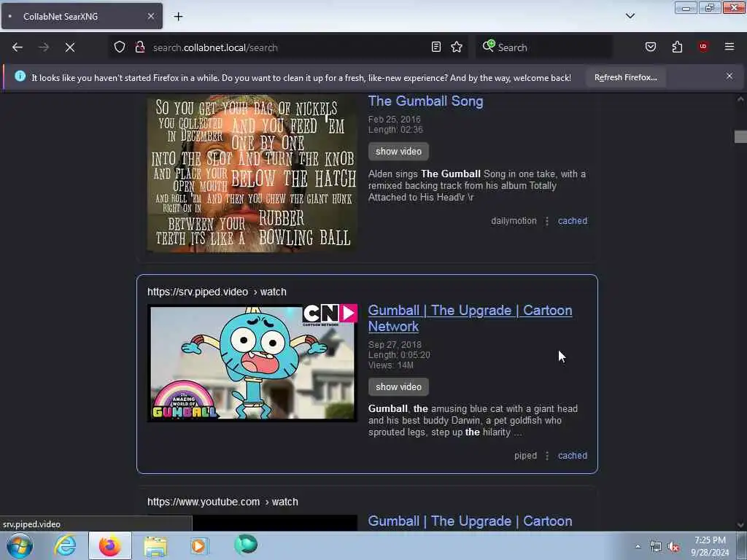This screenshot has width=747, height=560.
Task: Click The Gumball Song lyric thumbnail
Action: (x=252, y=174)
